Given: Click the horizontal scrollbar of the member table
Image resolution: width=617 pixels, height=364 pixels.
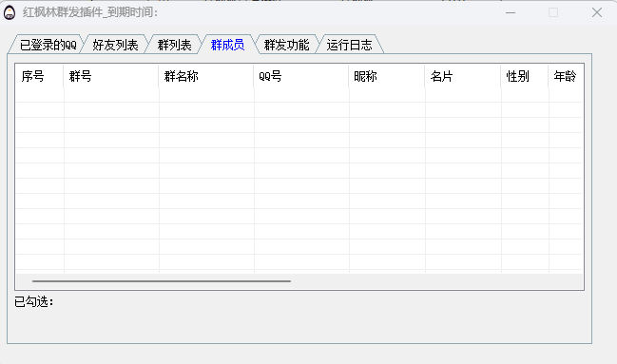Looking at the screenshot, I should (162, 281).
